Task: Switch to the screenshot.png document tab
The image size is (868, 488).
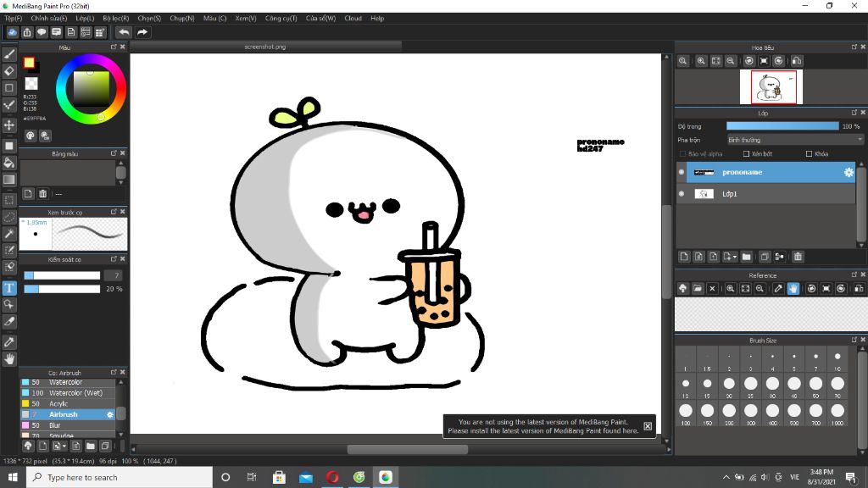Action: click(x=265, y=47)
